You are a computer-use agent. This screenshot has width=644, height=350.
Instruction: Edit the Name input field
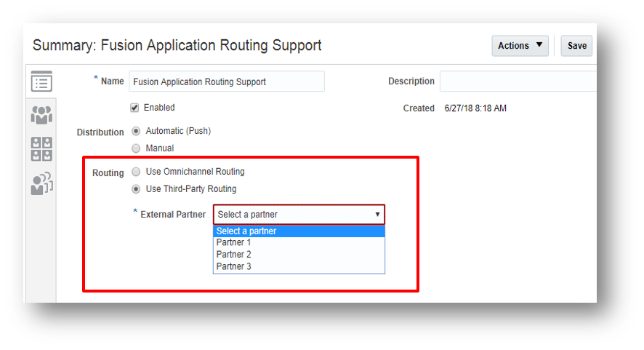(x=227, y=81)
